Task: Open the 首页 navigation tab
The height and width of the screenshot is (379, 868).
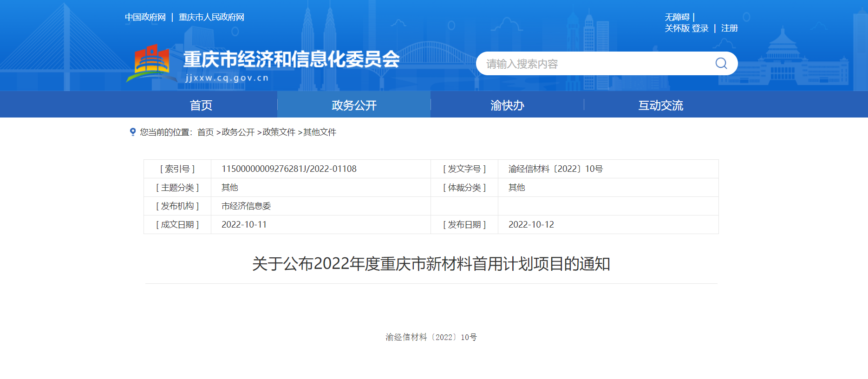Action: click(201, 105)
